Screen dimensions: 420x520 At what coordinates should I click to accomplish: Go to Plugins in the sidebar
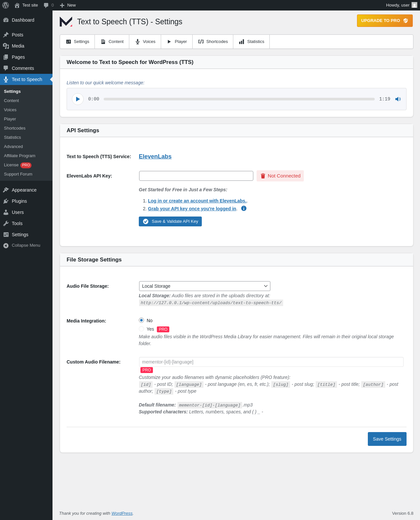26,201
